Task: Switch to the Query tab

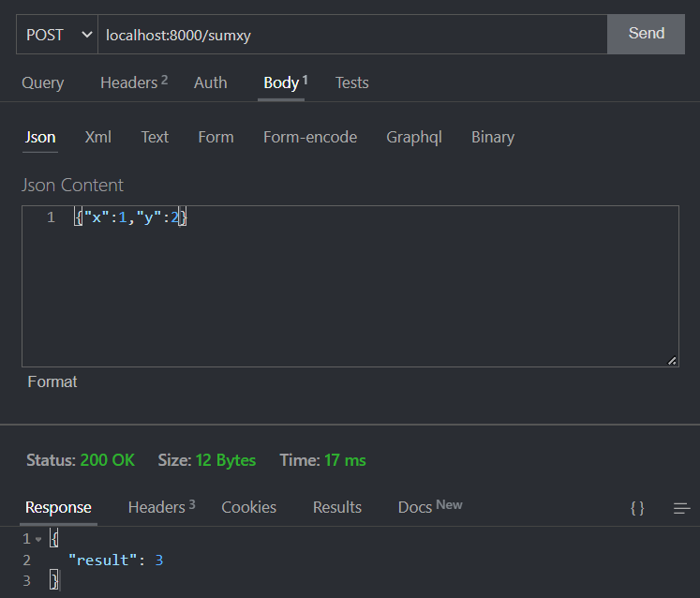Action: [43, 82]
